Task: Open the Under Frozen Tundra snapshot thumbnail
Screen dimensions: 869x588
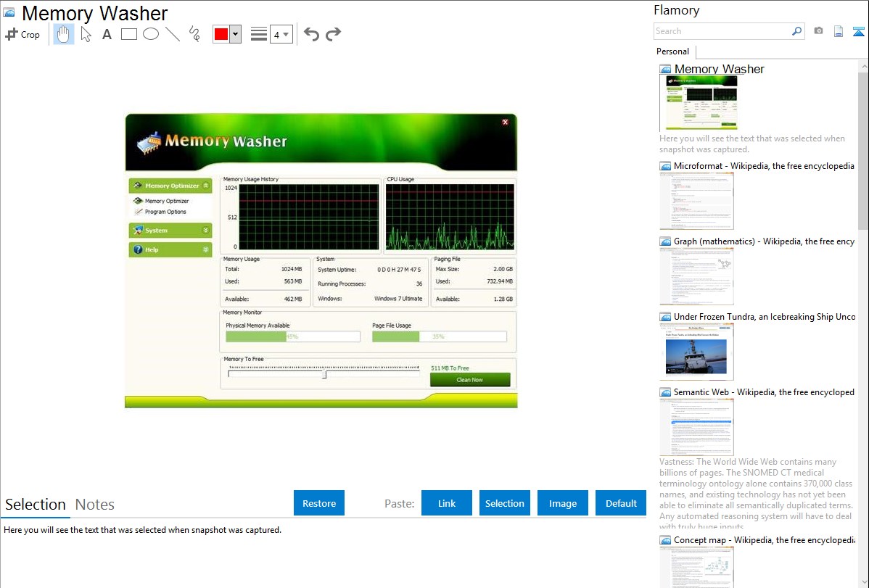Action: (696, 352)
